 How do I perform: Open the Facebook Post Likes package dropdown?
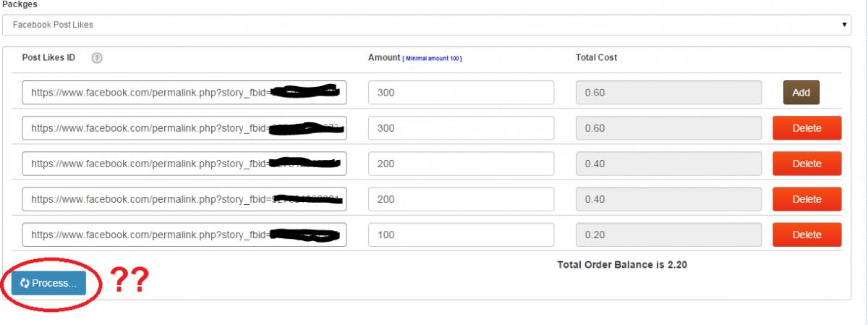pyautogui.click(x=427, y=25)
